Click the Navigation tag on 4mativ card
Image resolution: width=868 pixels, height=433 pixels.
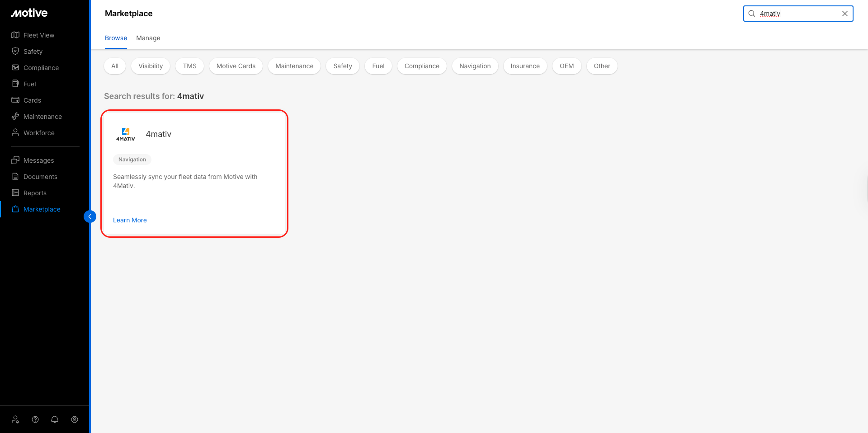[x=132, y=160]
